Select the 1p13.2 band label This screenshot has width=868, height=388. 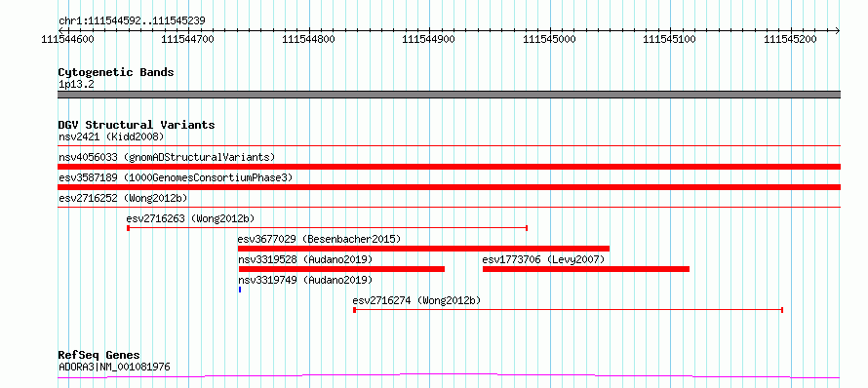76,85
